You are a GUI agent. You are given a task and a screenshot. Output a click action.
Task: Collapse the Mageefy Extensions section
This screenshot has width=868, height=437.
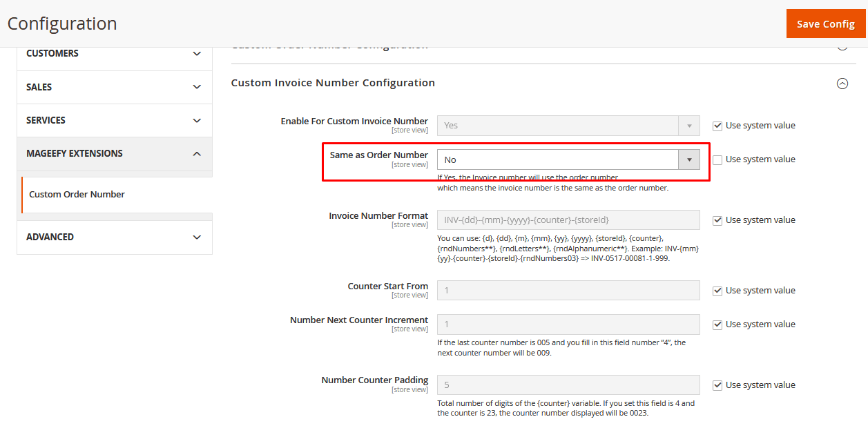(114, 153)
